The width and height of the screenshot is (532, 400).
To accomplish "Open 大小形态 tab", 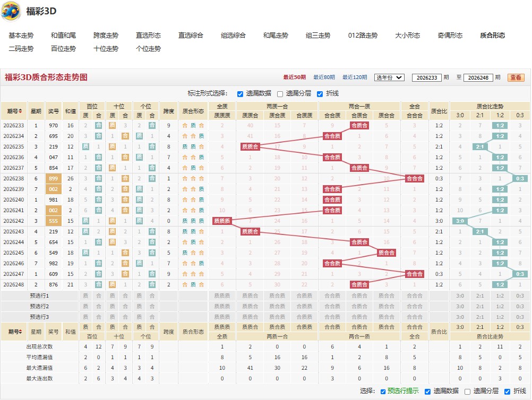I will click(407, 35).
